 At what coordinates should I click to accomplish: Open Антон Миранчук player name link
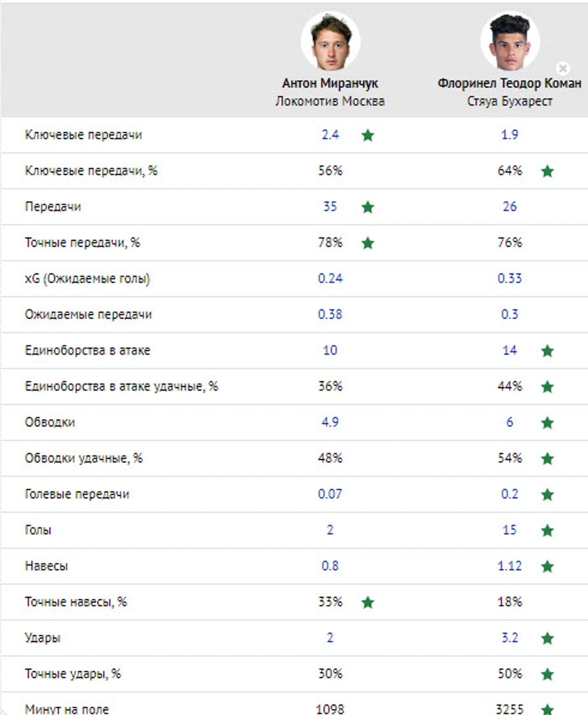click(x=330, y=83)
